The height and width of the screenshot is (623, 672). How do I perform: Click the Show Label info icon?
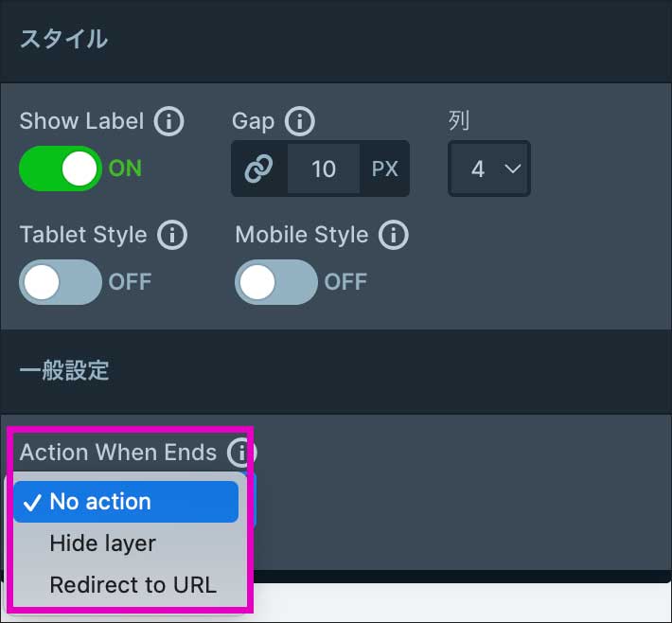pos(168,121)
